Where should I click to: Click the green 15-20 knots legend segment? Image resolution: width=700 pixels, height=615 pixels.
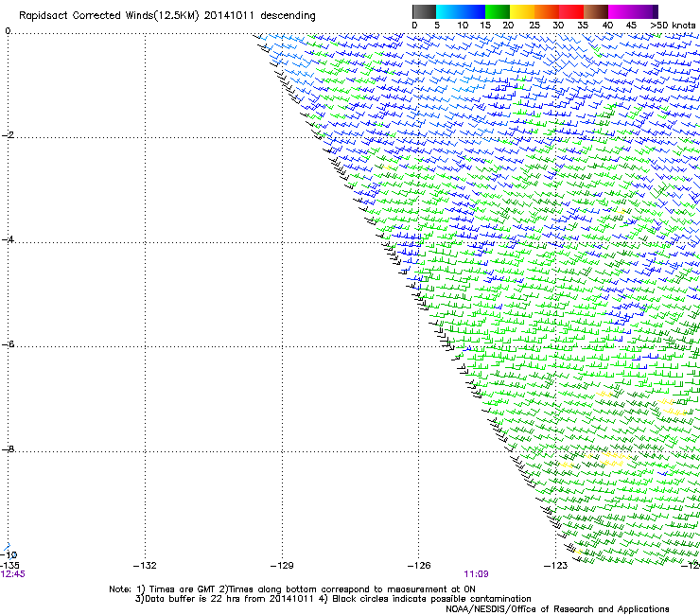[x=498, y=11]
